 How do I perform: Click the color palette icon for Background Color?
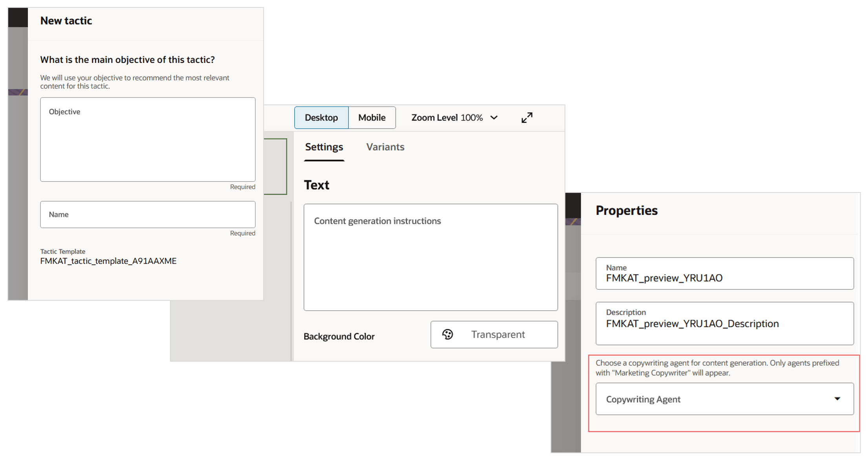447,334
